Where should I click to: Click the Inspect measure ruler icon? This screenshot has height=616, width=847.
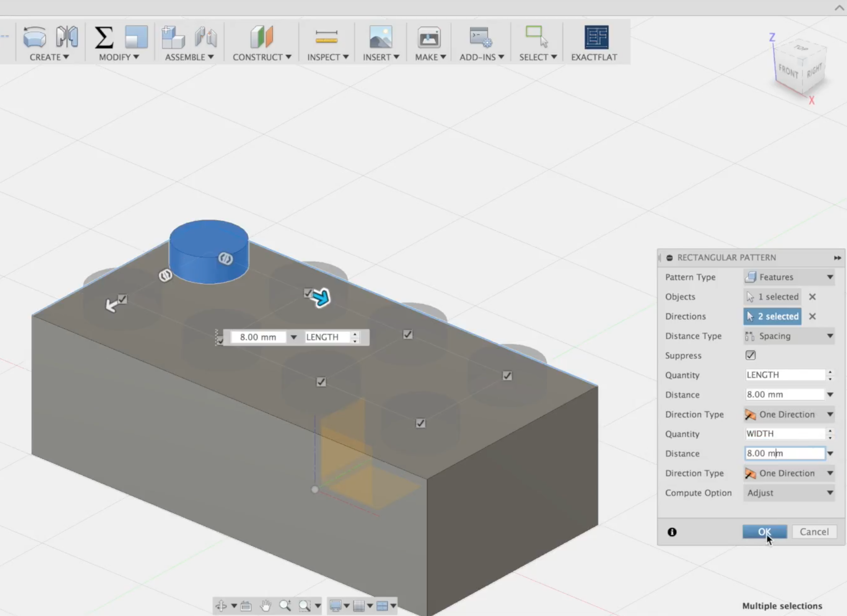(326, 37)
